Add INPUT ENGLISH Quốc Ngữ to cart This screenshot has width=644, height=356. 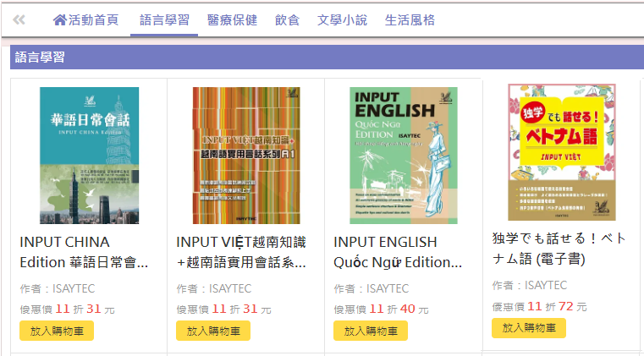pos(371,331)
